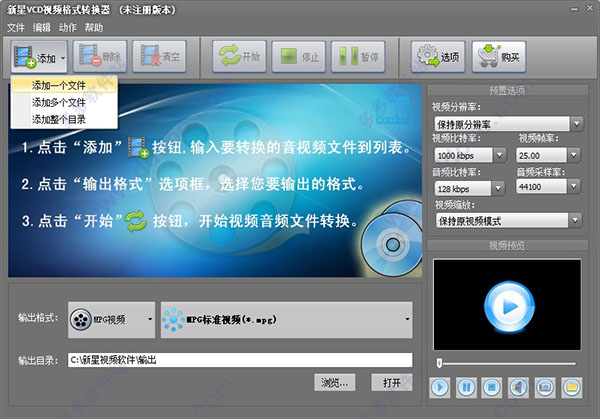Pause conversion with the 暂停 button

(358, 57)
